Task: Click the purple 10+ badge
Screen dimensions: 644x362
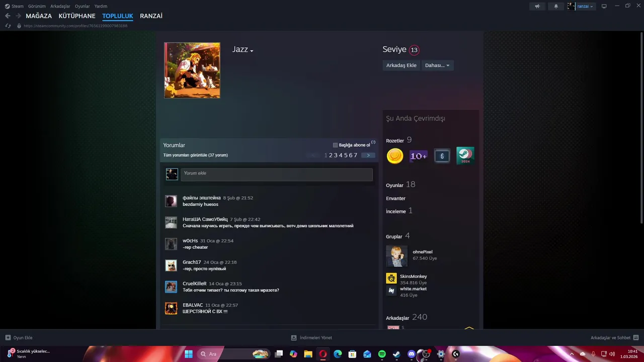Action: 419,156
